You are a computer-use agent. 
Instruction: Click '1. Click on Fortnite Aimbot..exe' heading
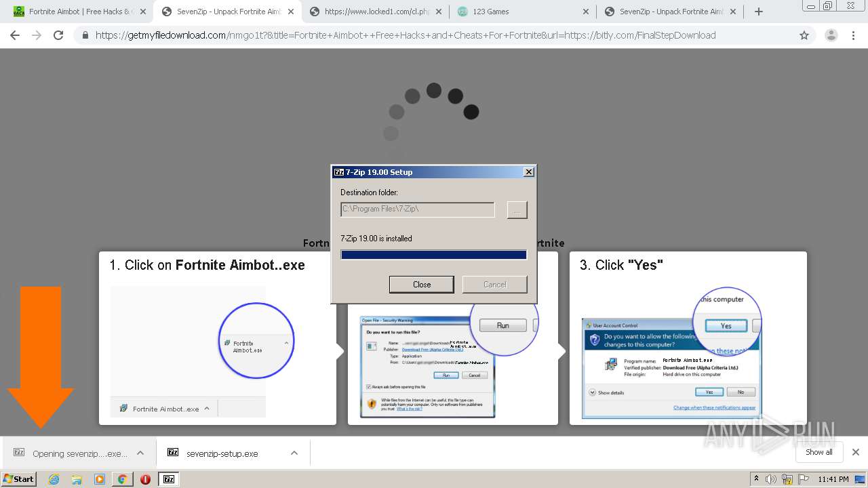click(208, 265)
